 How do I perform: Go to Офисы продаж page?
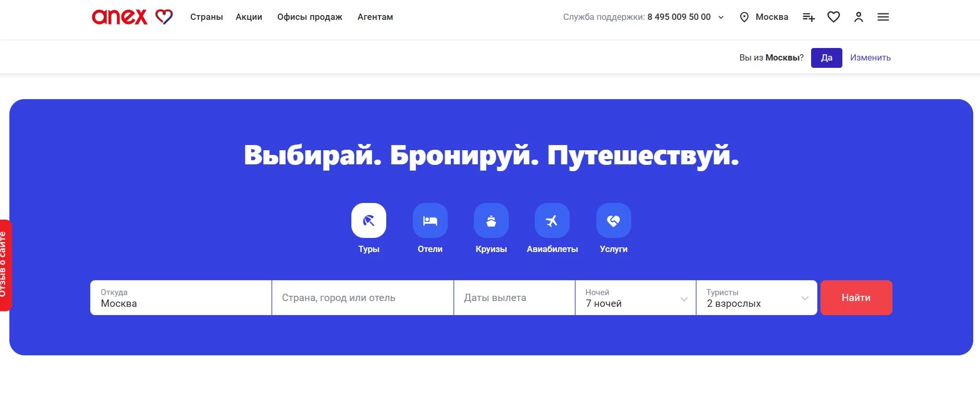coord(310,17)
